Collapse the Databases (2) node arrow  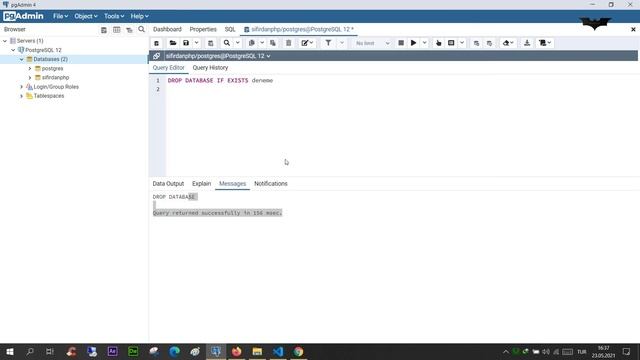click(22, 59)
